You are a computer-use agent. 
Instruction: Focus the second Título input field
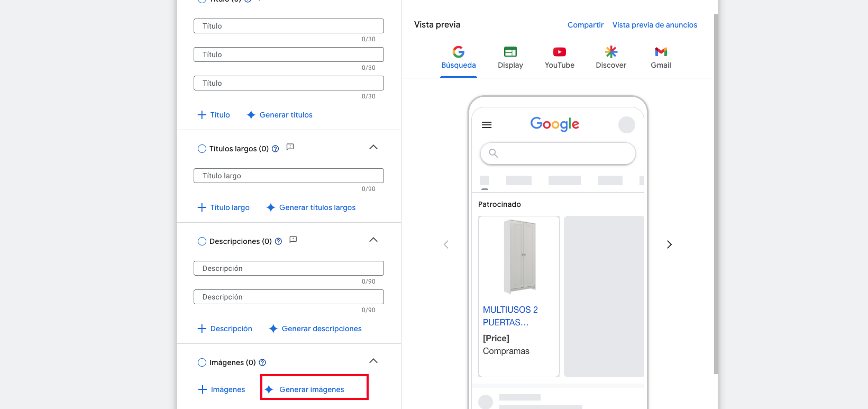(289, 54)
